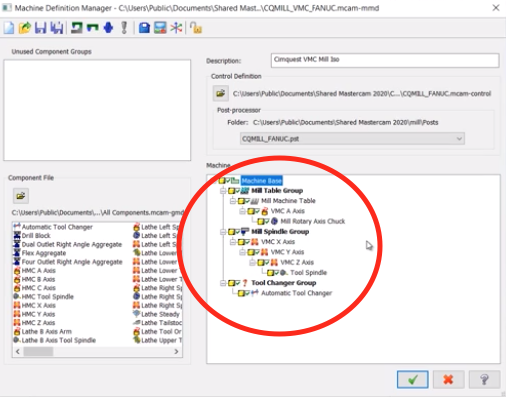Select VMC Z Axis in machine tree
Screen dimensions: 506x397
[297, 262]
